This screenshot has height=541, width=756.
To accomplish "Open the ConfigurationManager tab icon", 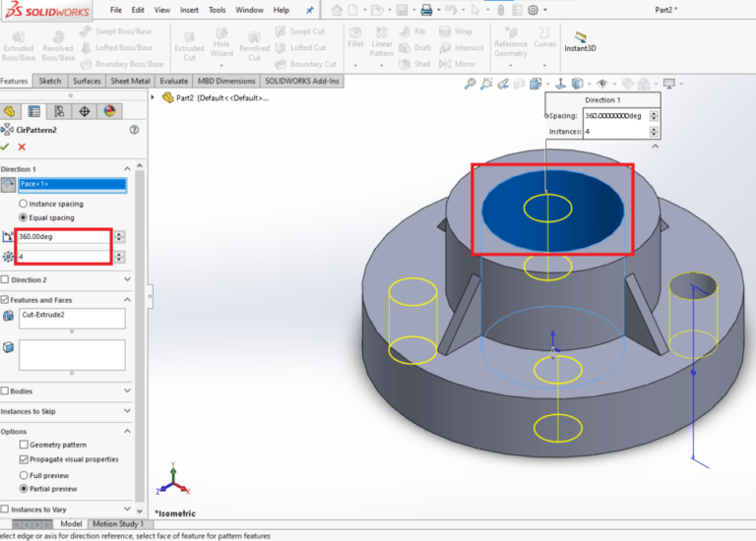I will point(59,111).
